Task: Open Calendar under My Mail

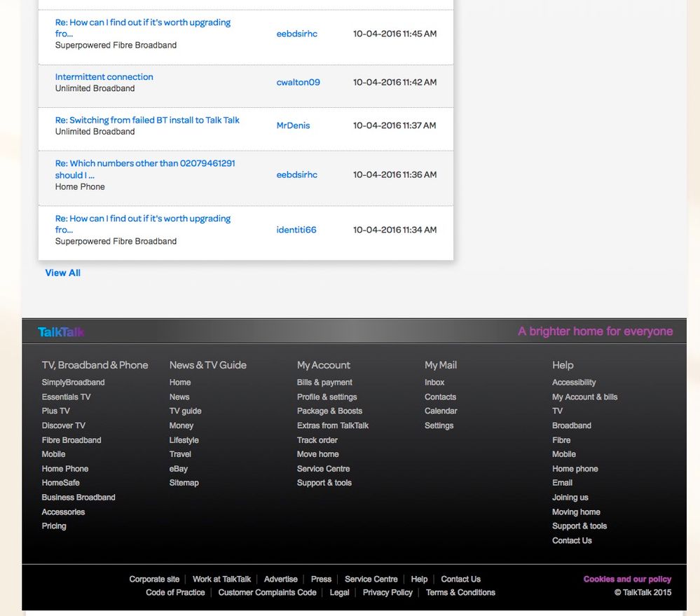Action: (441, 411)
